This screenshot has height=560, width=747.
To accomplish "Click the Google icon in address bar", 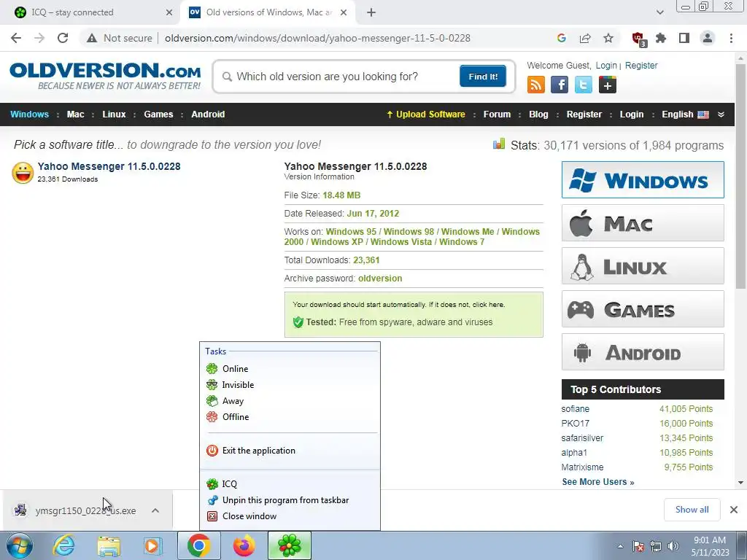I will coord(561,38).
